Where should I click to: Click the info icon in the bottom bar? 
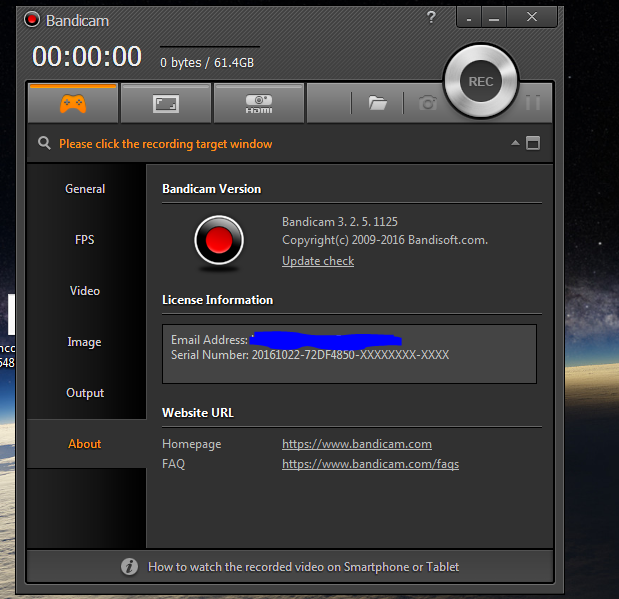[129, 567]
